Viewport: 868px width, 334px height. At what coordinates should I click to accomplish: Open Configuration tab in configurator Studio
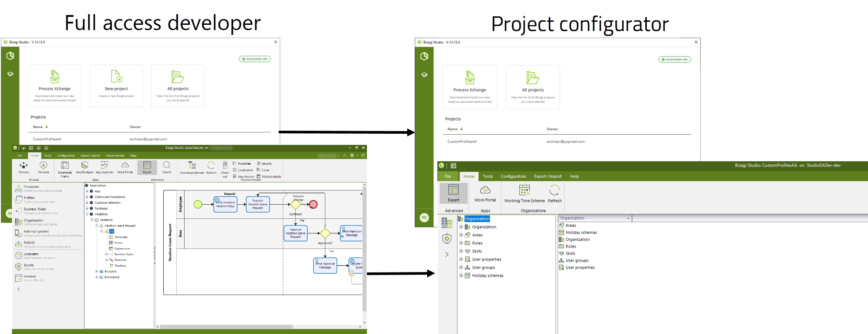click(x=513, y=176)
